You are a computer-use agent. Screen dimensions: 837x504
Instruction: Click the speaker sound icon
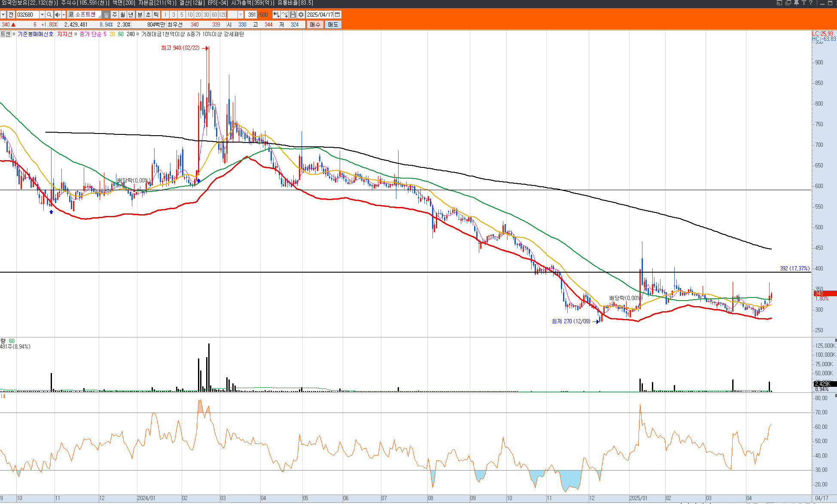[58, 15]
